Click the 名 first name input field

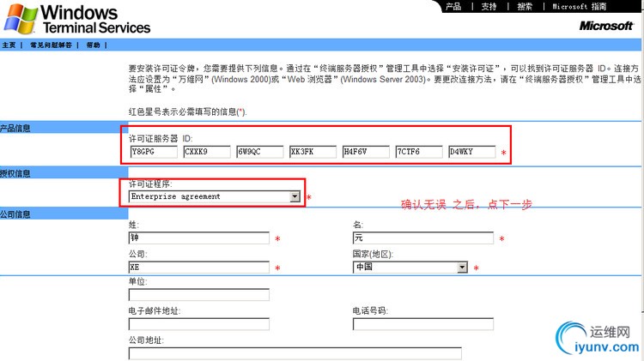click(423, 238)
